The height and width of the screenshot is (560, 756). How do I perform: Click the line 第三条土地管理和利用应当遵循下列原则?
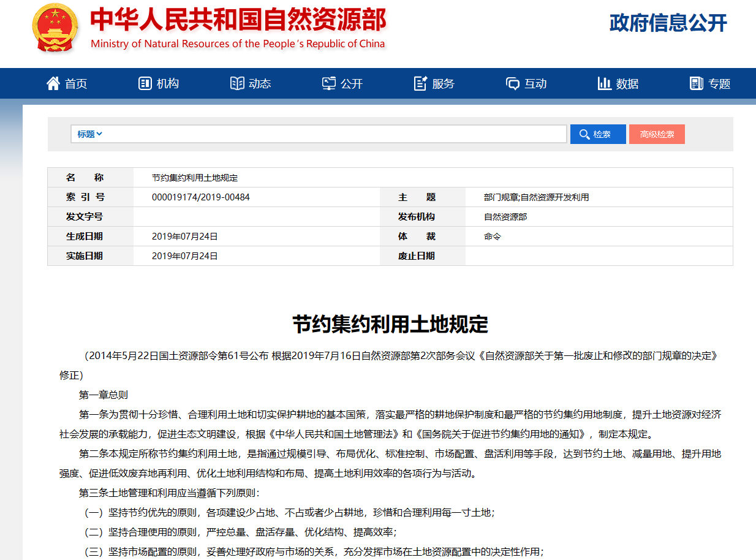tap(170, 493)
